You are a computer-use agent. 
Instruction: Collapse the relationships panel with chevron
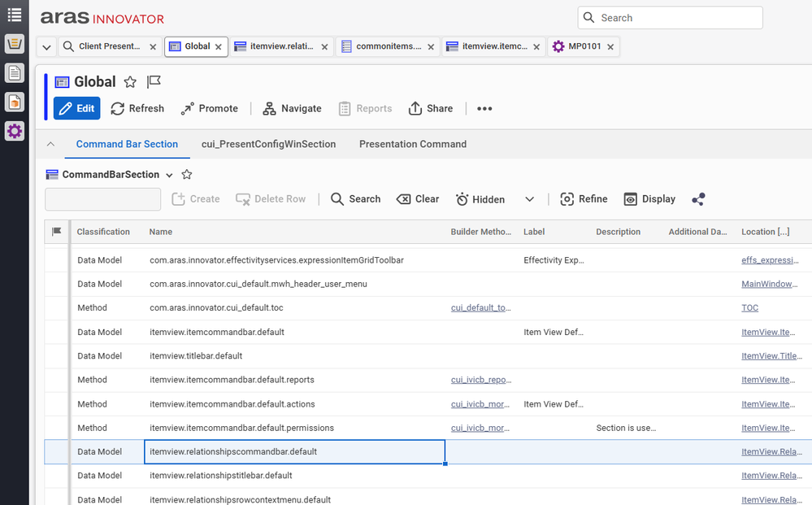(x=50, y=144)
